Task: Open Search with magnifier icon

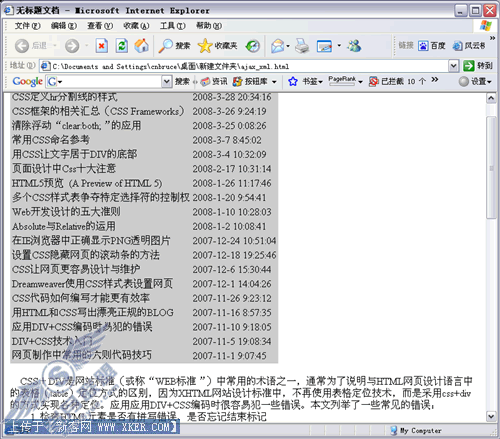Action: 165,46
